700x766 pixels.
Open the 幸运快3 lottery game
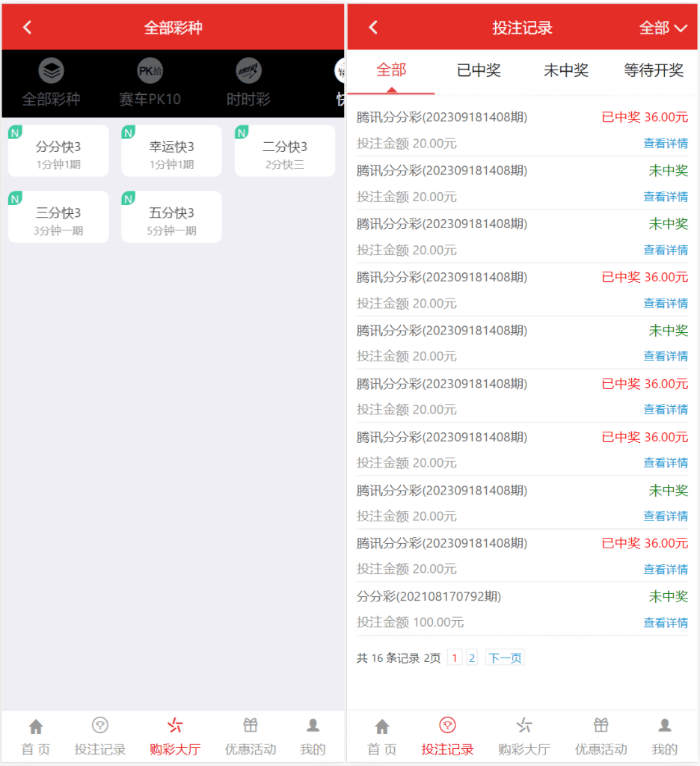click(x=171, y=151)
